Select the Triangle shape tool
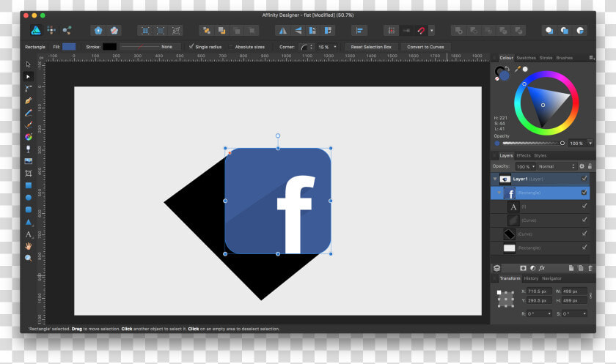The image size is (616, 364). (29, 222)
